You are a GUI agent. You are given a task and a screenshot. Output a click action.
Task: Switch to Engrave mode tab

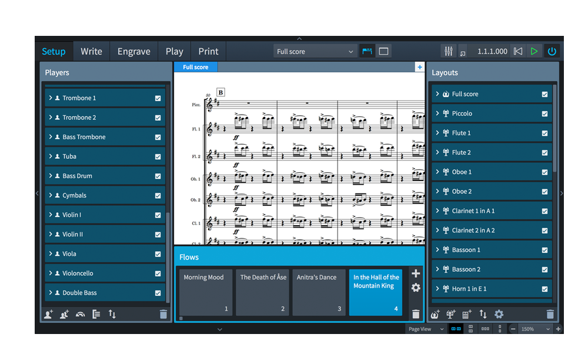[x=133, y=51]
